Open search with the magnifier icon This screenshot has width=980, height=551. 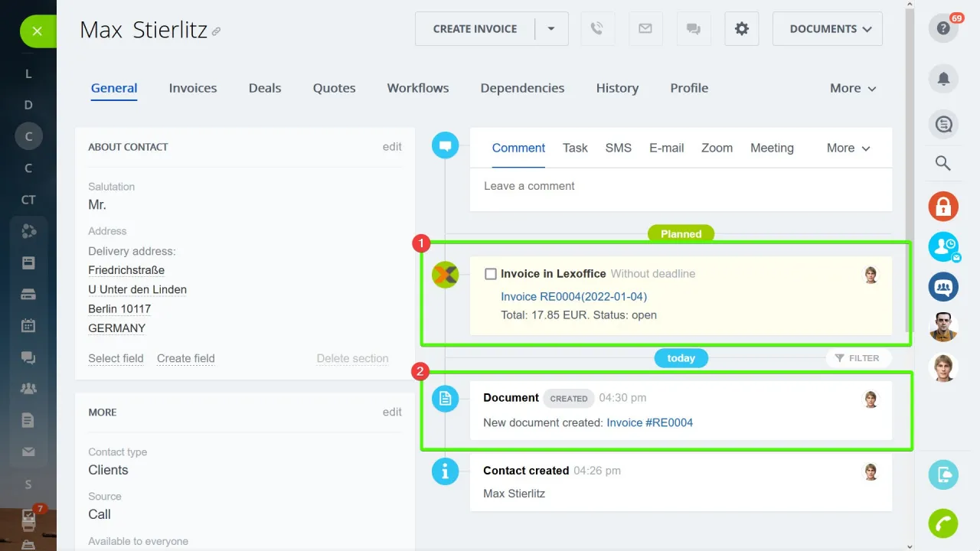pos(943,163)
